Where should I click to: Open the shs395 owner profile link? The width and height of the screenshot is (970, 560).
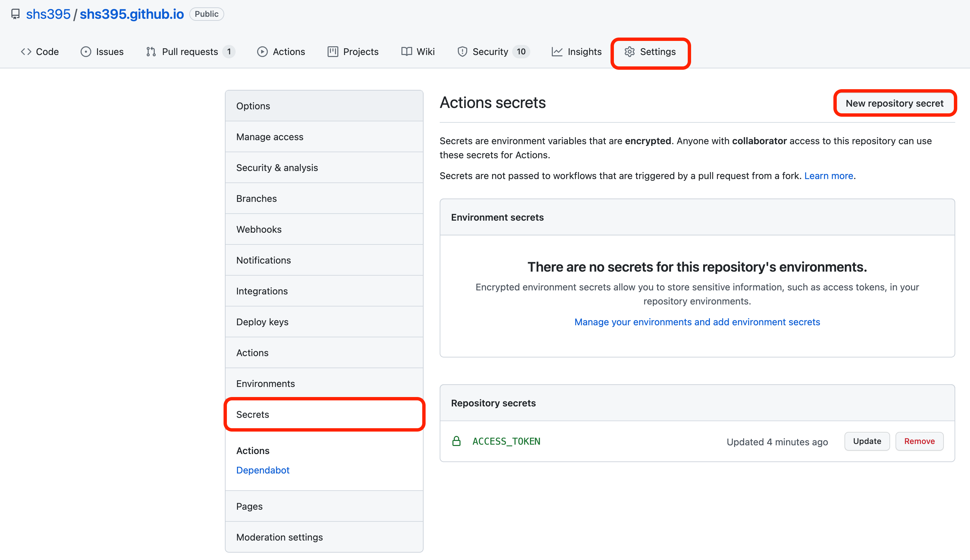click(x=48, y=14)
